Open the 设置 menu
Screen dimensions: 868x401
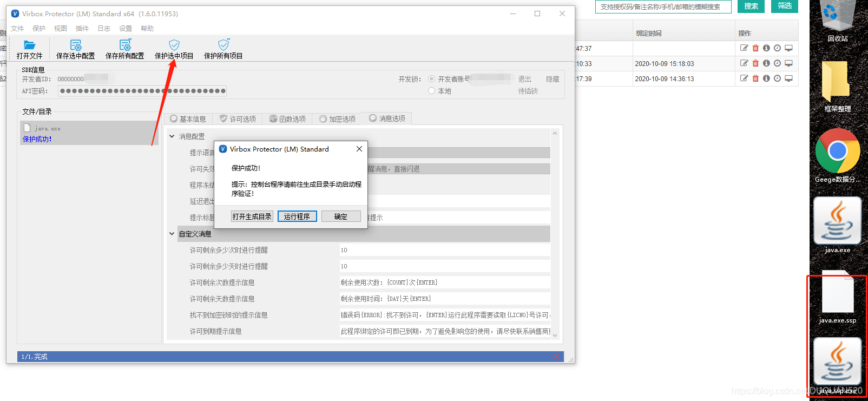(126, 29)
